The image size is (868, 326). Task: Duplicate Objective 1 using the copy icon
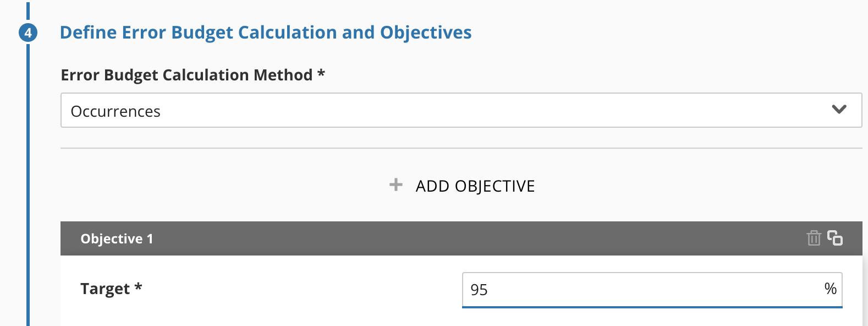pos(835,238)
